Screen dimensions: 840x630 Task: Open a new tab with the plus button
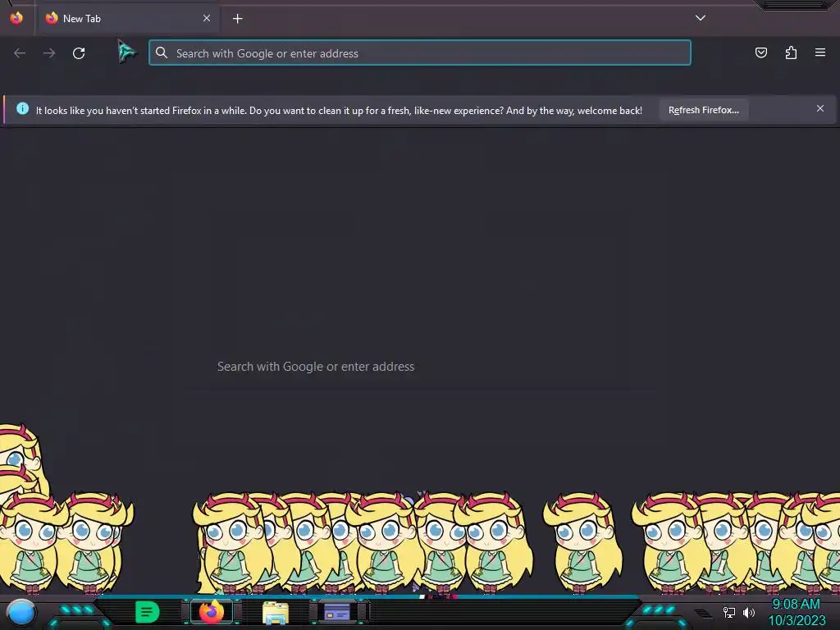click(237, 19)
